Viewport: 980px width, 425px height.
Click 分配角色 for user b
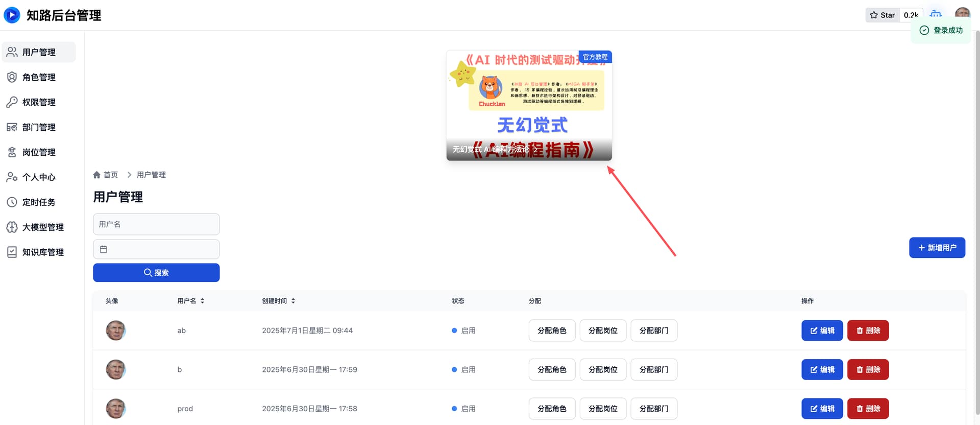pos(552,369)
